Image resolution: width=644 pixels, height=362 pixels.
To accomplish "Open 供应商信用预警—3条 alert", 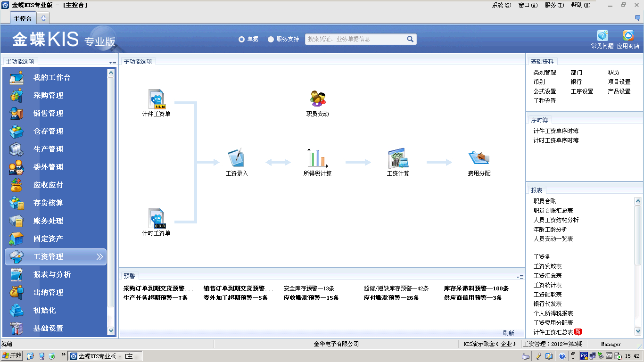I will 473,298.
